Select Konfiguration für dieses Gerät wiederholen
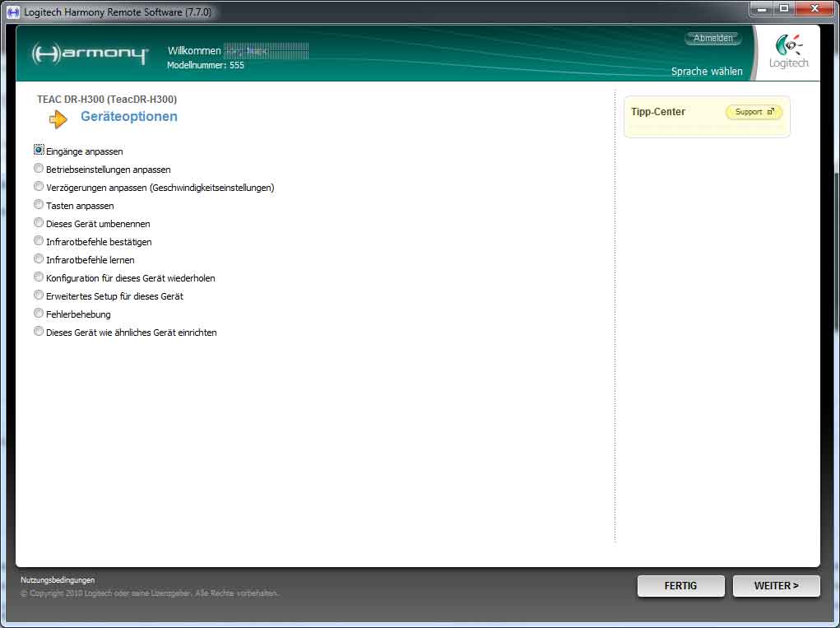The image size is (840, 628). (x=39, y=277)
